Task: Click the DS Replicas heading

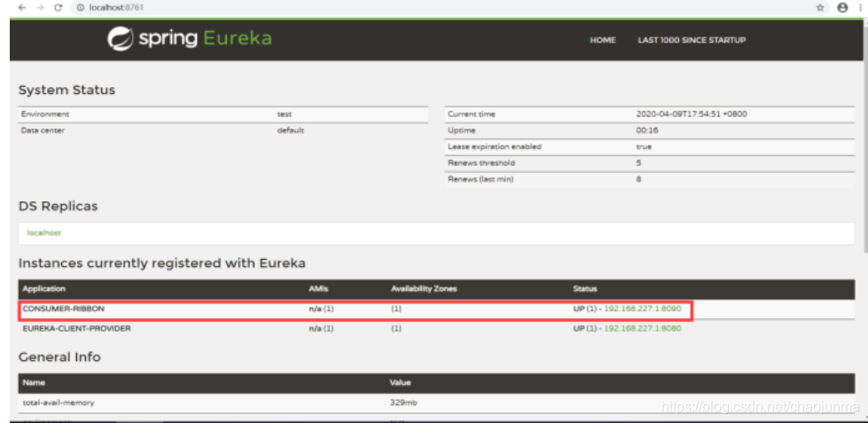Action: point(59,206)
